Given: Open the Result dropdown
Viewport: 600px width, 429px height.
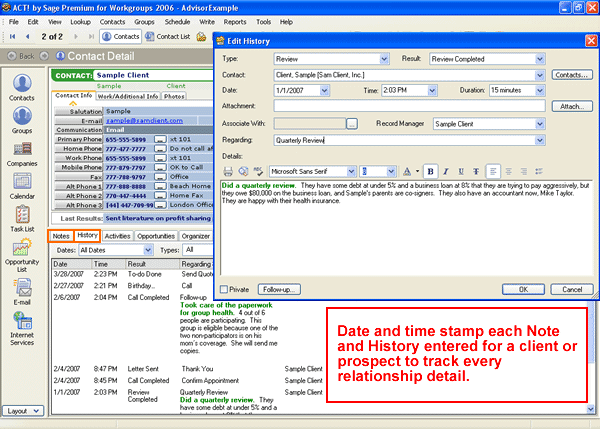Looking at the screenshot, I should click(540, 59).
